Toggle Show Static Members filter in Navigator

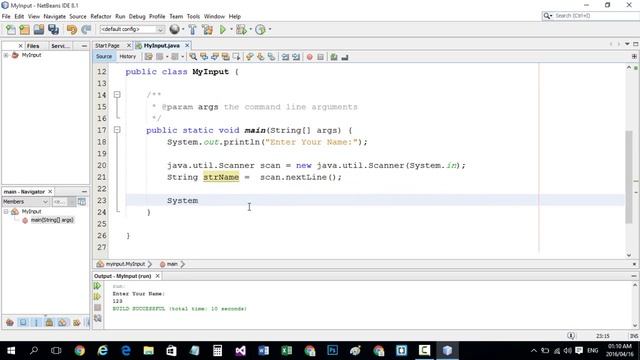36,322
